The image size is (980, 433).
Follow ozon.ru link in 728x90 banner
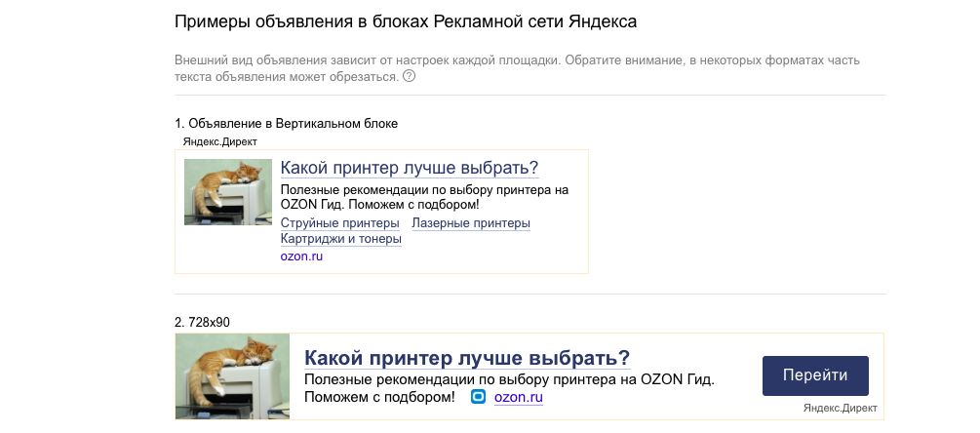click(518, 397)
